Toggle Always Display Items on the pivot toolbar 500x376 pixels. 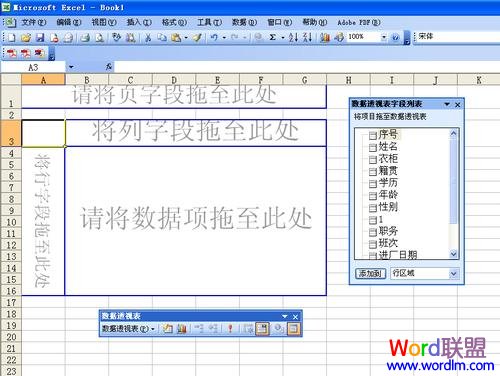tap(262, 329)
